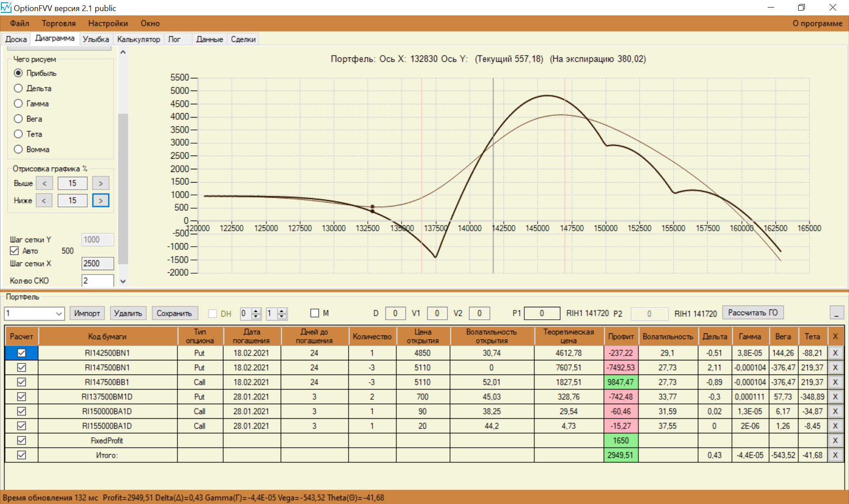Screen dimensions: 849x504
Task: Toggle the Авто grid step checkbox
Action: click(x=15, y=251)
